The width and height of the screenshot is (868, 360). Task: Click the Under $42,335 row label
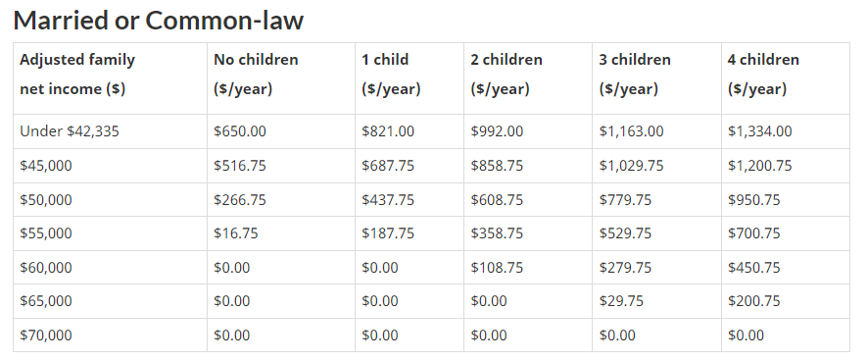pyautogui.click(x=70, y=131)
